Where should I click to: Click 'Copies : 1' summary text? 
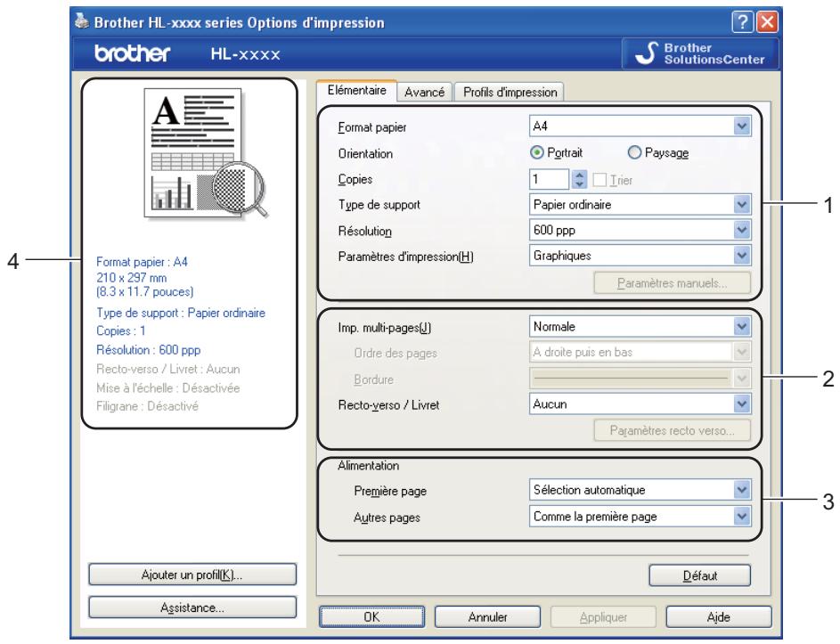click(120, 331)
